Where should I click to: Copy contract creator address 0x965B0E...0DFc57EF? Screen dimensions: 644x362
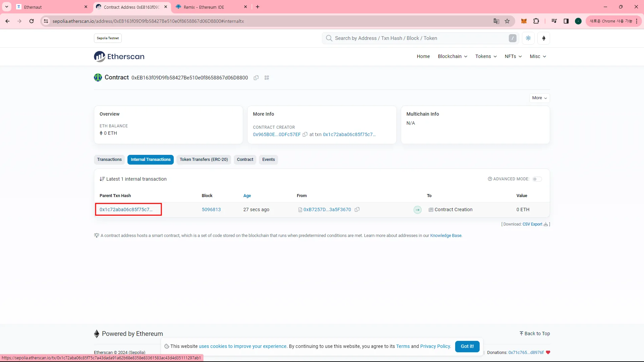tap(305, 134)
